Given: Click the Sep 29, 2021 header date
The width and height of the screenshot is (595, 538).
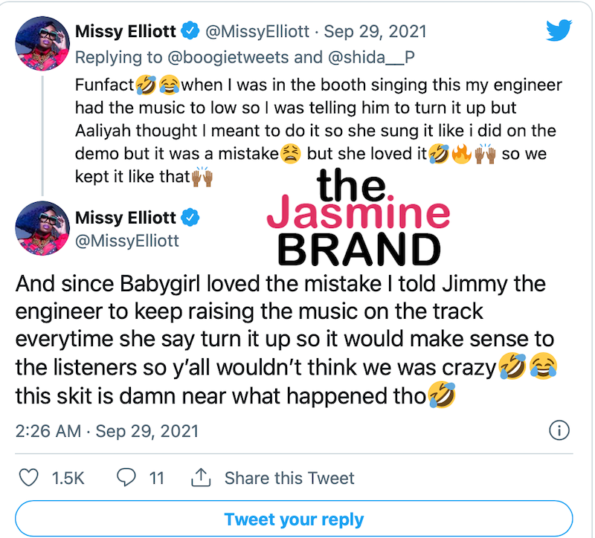Looking at the screenshot, I should tap(375, 31).
